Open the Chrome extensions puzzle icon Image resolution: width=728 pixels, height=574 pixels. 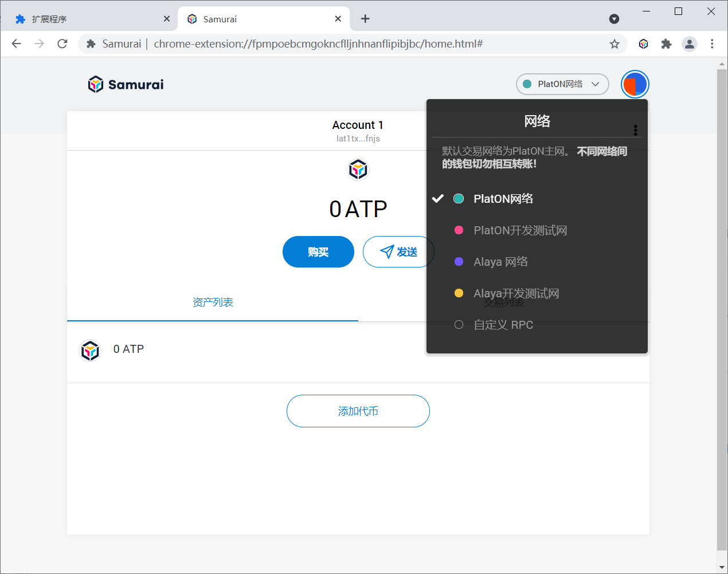(666, 44)
